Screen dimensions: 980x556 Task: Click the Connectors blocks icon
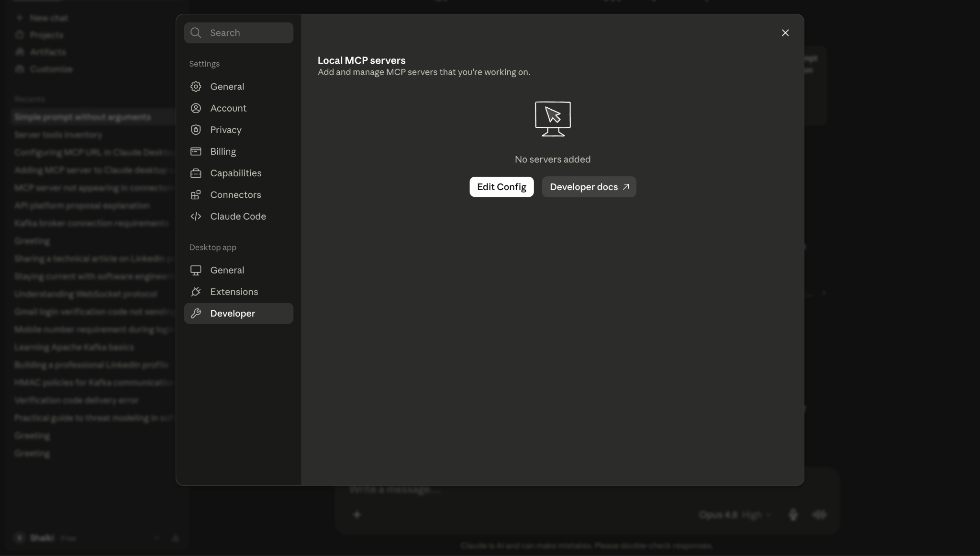pos(196,194)
